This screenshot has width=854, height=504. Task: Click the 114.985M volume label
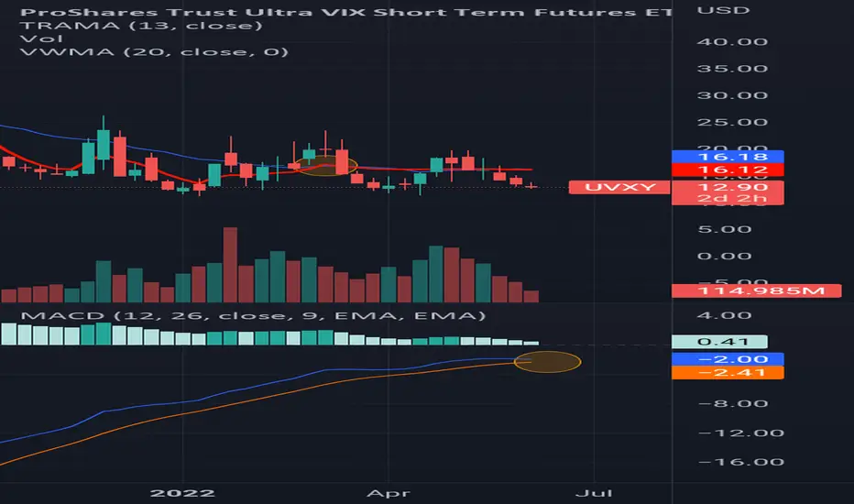click(757, 291)
